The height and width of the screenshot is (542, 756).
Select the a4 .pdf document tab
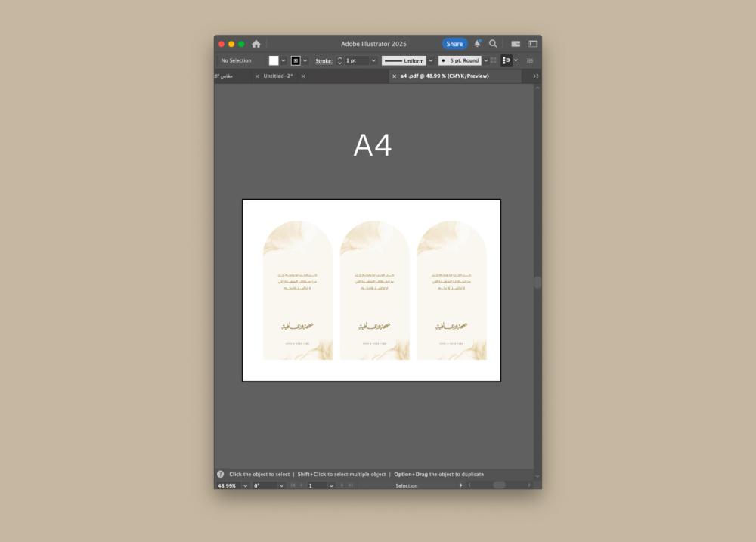point(445,76)
